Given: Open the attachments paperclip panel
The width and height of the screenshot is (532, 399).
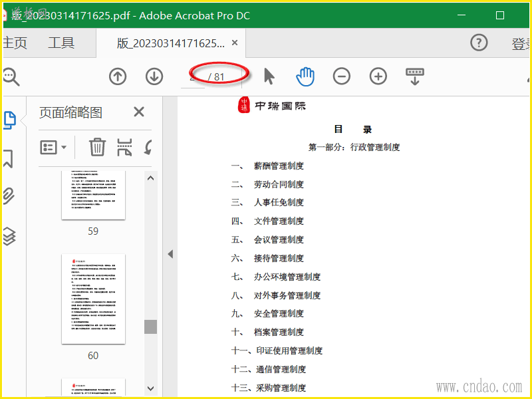Looking at the screenshot, I should tap(9, 196).
